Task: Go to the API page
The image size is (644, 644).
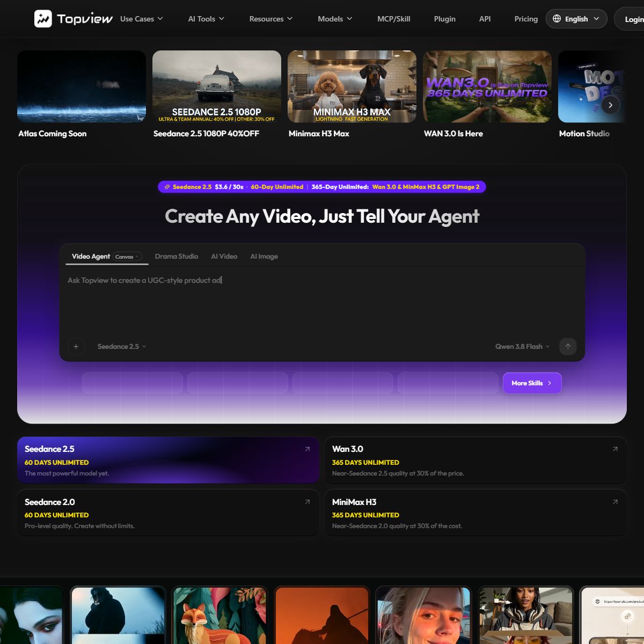Action: pos(485,19)
